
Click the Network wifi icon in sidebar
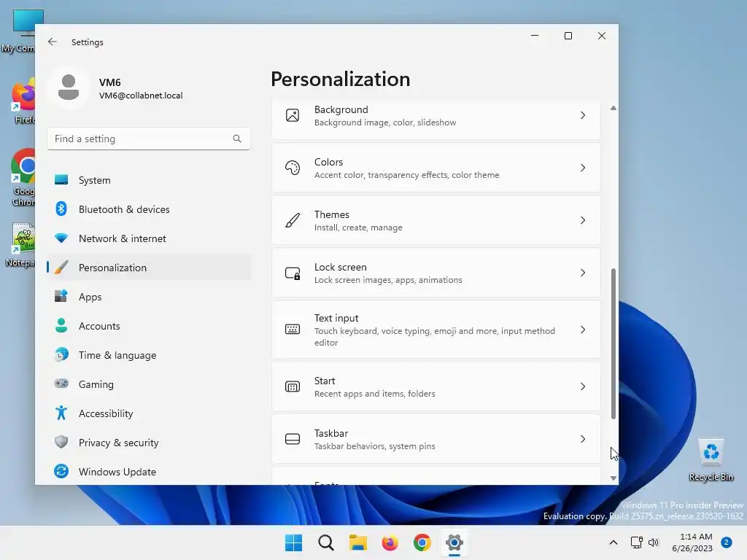click(x=61, y=238)
